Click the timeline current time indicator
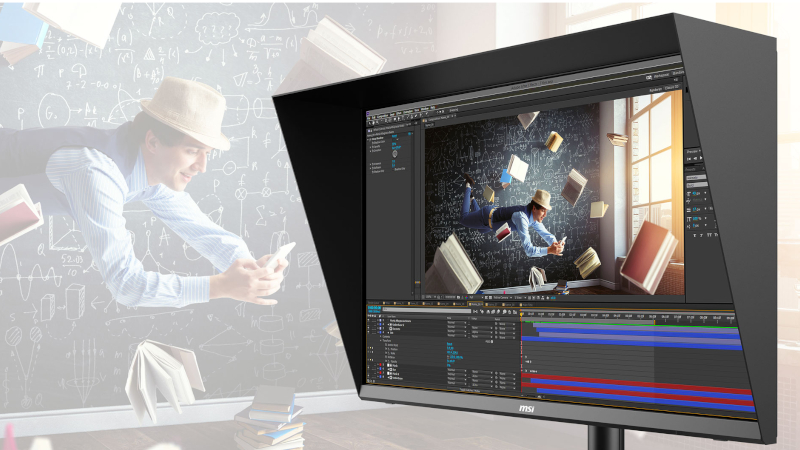Viewport: 800px width, 450px height. (521, 315)
